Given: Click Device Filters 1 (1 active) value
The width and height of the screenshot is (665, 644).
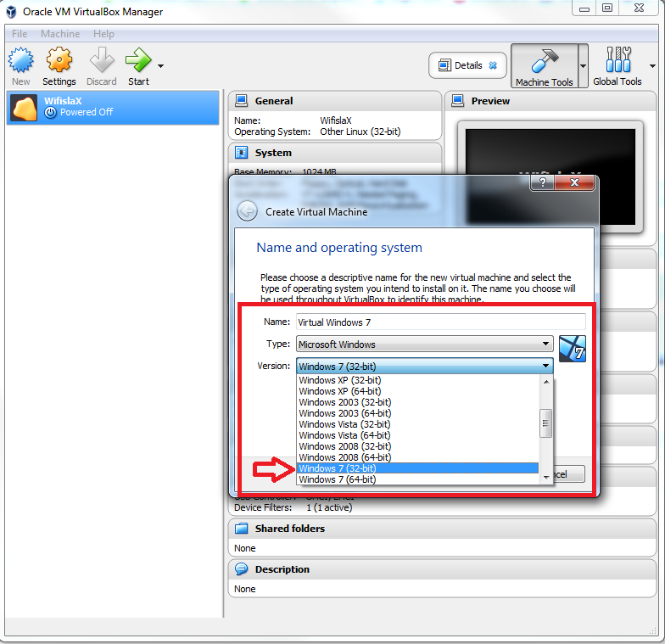Looking at the screenshot, I should pyautogui.click(x=329, y=507).
